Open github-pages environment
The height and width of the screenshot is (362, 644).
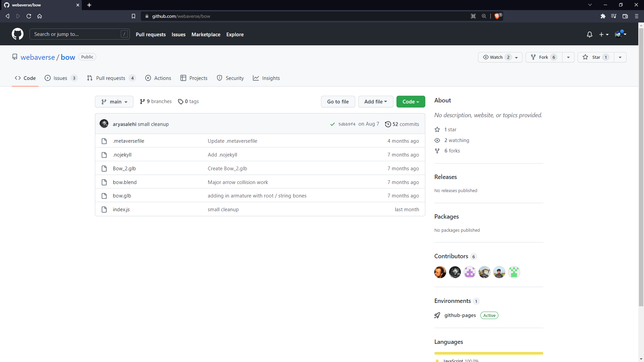click(x=460, y=315)
